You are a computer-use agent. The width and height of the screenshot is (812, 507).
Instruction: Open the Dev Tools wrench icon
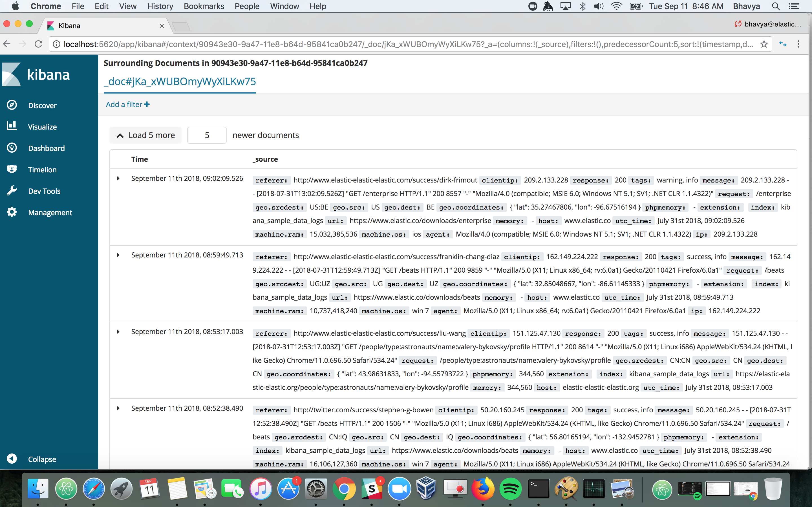coord(12,191)
